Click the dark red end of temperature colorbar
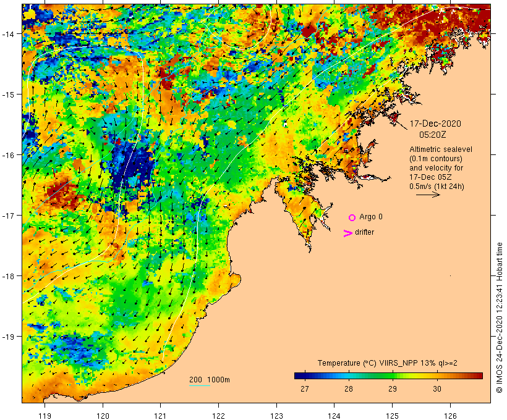 478,376
